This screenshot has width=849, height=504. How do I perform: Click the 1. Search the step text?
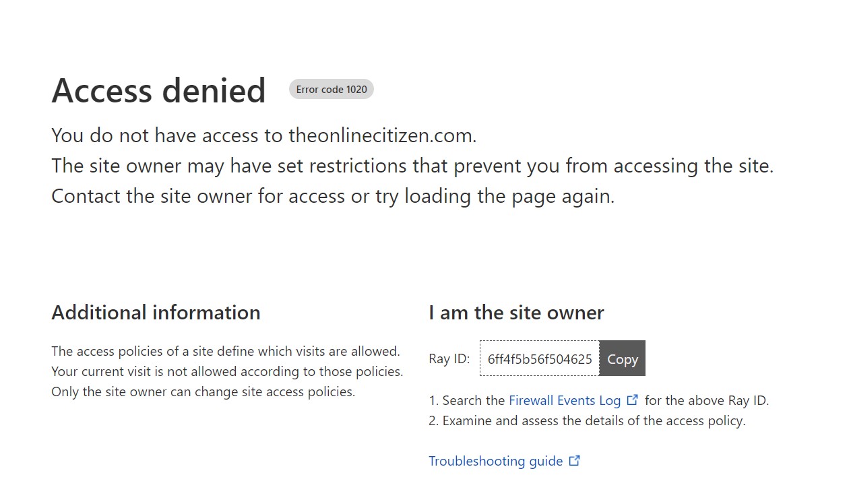coord(467,400)
